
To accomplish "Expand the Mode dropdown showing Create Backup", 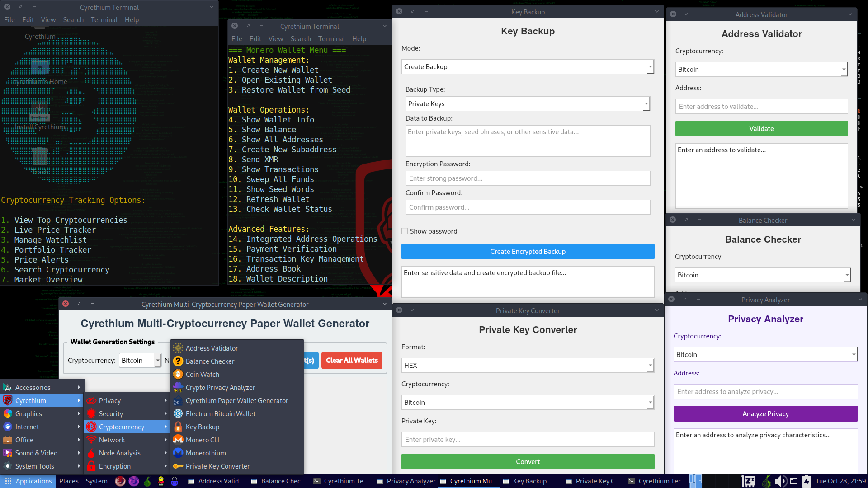I will click(528, 67).
